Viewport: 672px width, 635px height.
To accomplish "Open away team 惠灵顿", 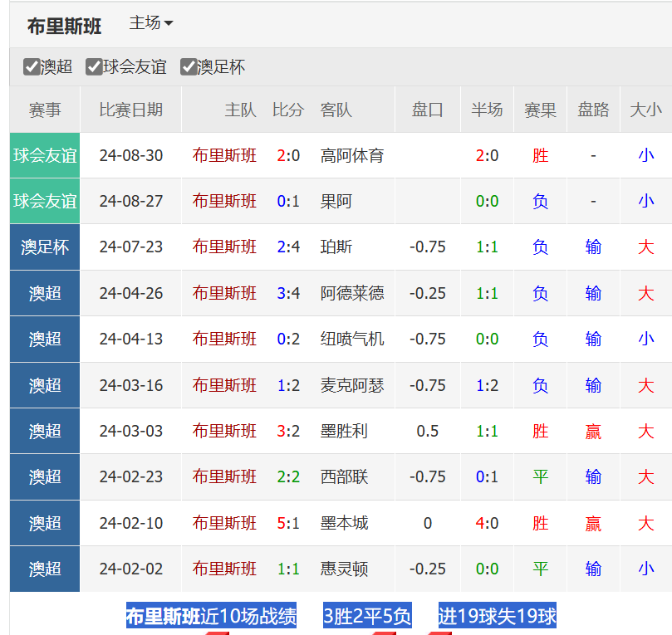I will coord(344,569).
